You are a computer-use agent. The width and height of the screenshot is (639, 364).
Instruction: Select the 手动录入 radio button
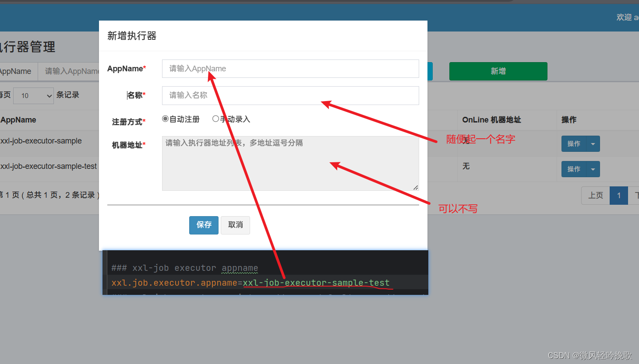point(215,119)
